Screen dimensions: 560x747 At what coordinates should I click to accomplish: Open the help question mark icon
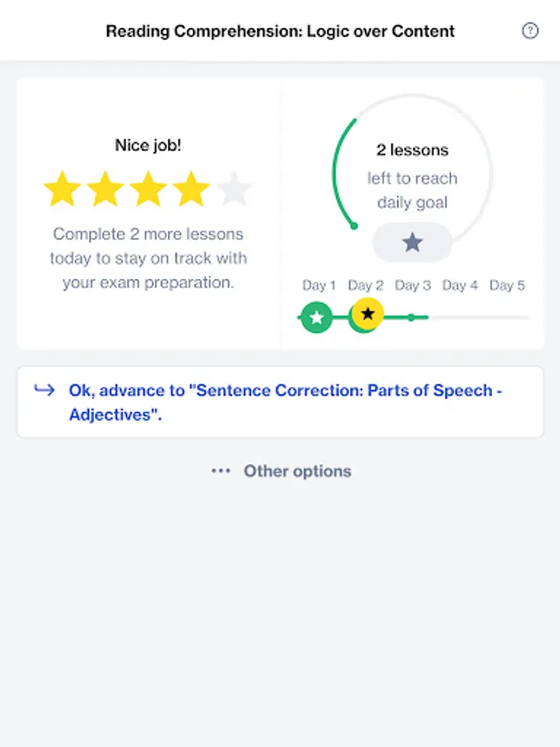click(530, 31)
